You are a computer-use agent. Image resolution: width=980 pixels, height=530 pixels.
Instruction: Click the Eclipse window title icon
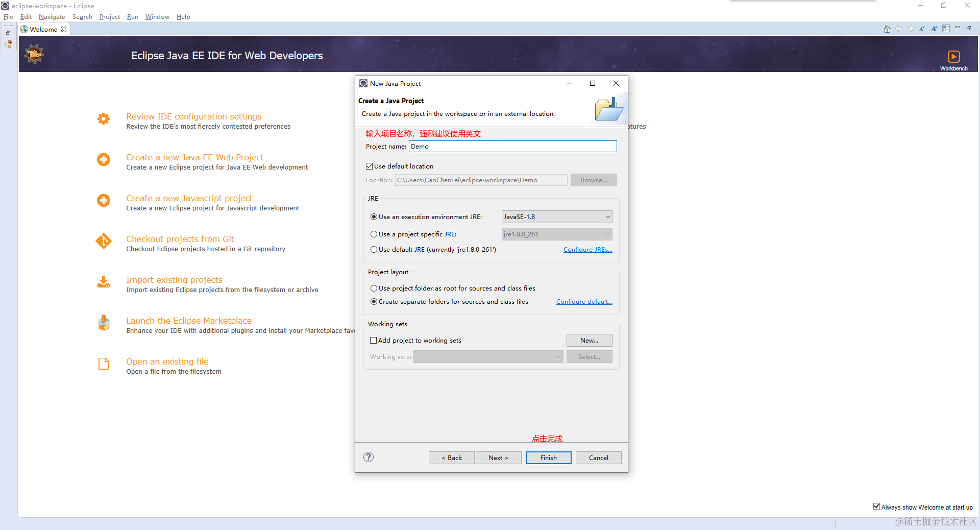tap(5, 6)
